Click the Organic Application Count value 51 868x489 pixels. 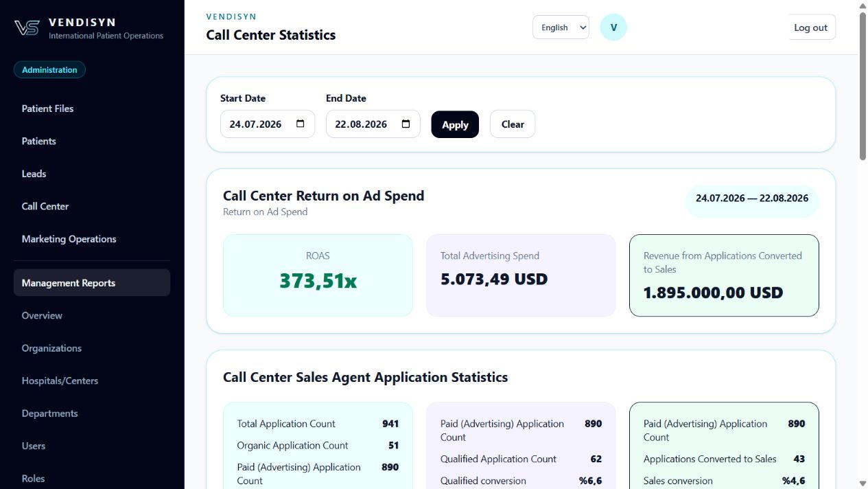[x=393, y=445]
